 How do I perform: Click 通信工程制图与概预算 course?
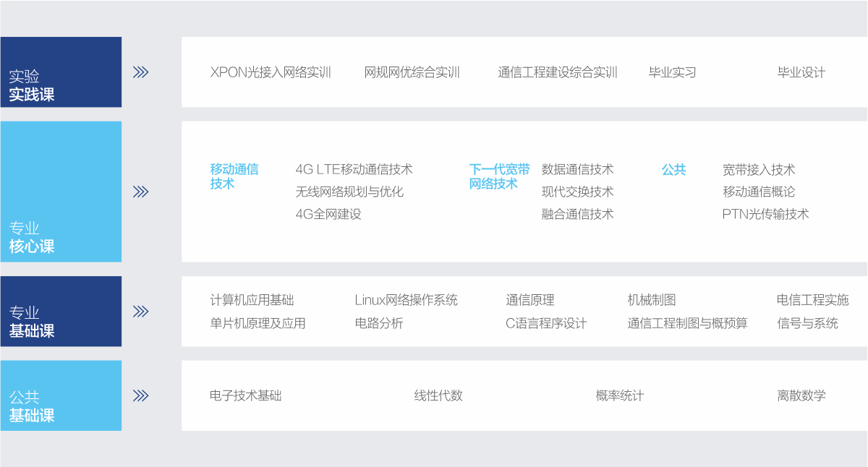pyautogui.click(x=687, y=323)
